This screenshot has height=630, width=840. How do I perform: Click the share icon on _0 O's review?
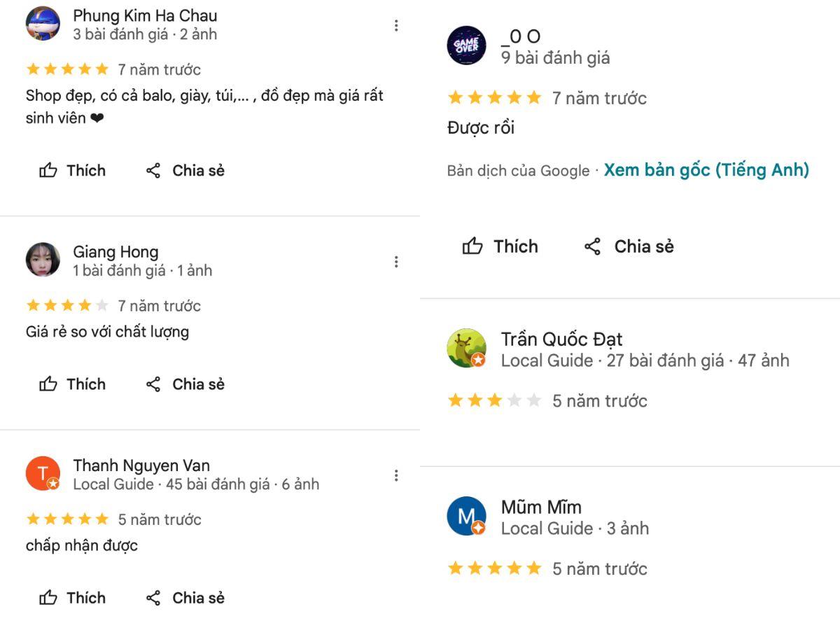point(593,246)
